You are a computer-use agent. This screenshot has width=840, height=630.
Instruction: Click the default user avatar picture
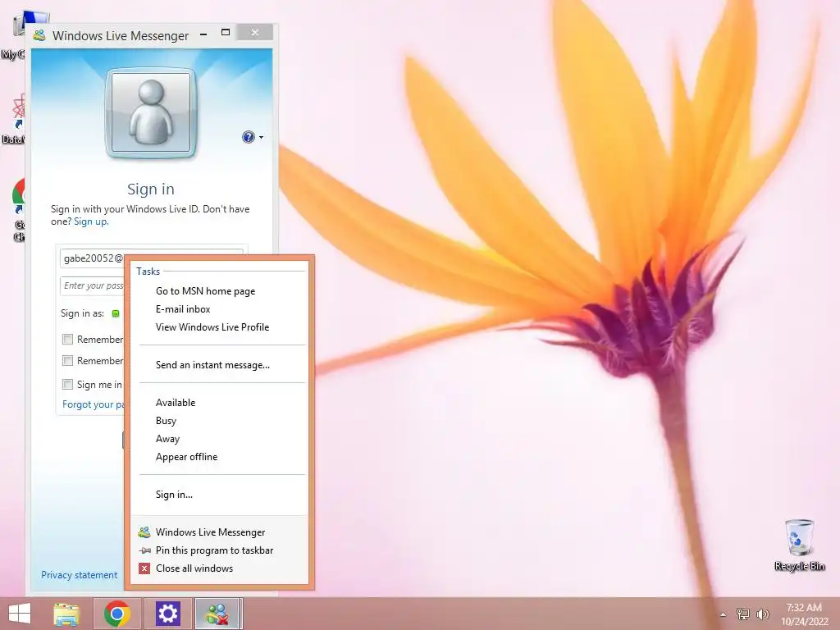(x=151, y=113)
